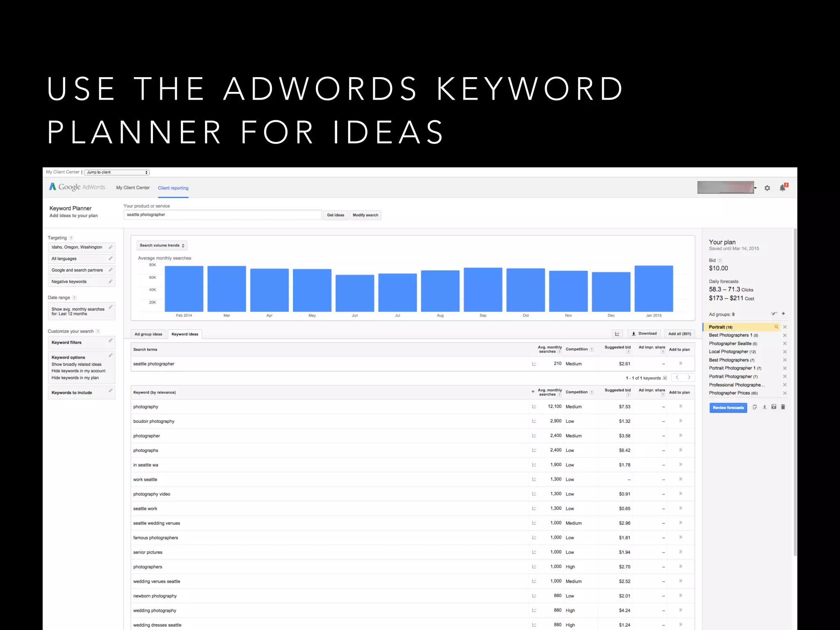Open the Search volume trends dropdown
The image size is (840, 630).
point(162,245)
